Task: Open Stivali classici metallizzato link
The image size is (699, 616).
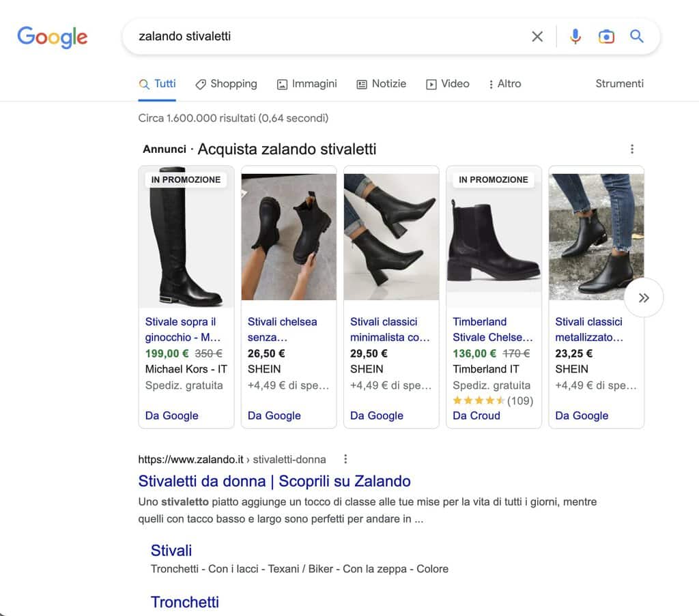Action: [x=589, y=329]
